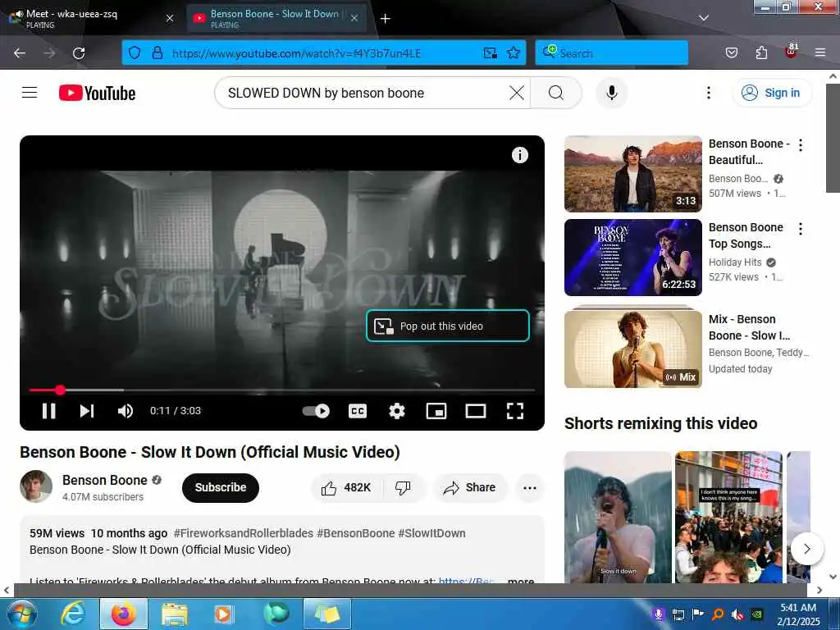Go to the YouTube home logo

(97, 94)
